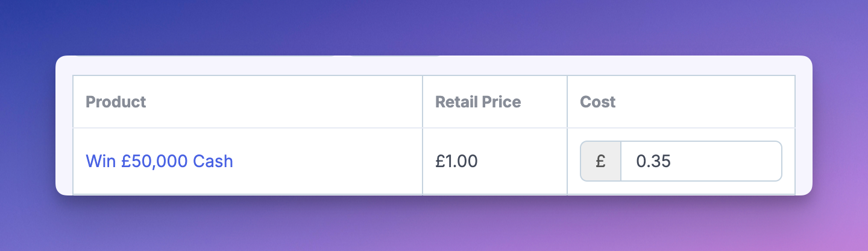Click the Cost cell padding beside input
Image resolution: width=868 pixels, height=251 pixels.
[573, 161]
